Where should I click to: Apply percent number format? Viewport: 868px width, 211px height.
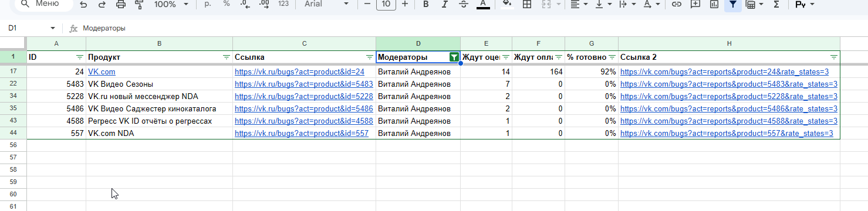(227, 4)
